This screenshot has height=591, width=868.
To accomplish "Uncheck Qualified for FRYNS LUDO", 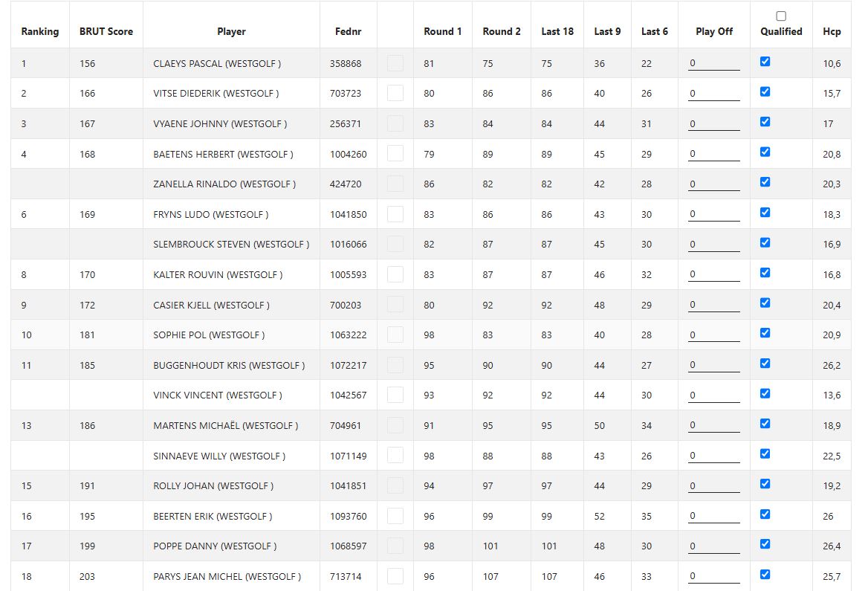I will 765,212.
